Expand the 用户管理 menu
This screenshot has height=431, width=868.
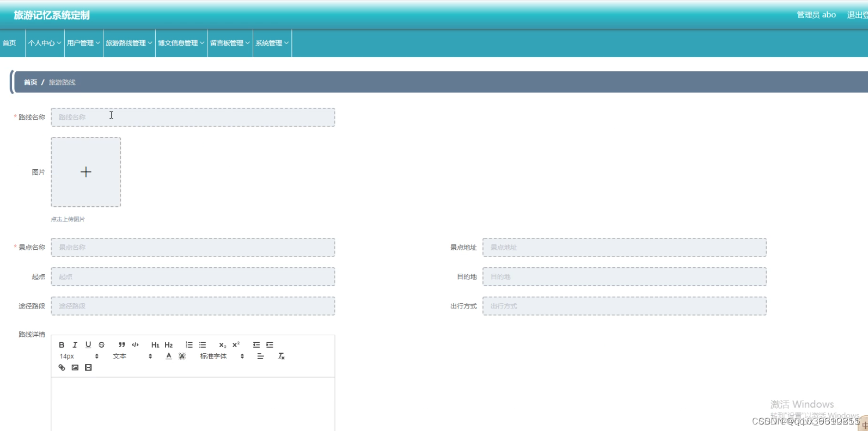click(83, 43)
